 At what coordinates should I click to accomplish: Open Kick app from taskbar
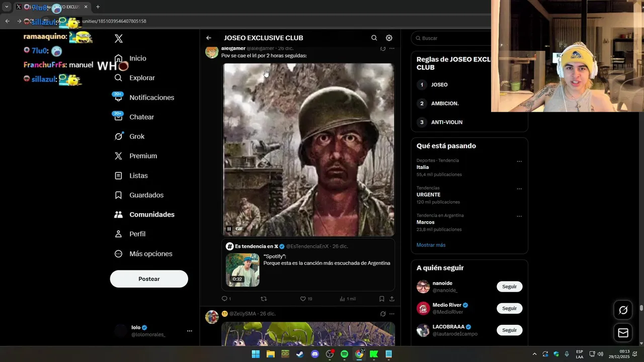click(x=374, y=354)
